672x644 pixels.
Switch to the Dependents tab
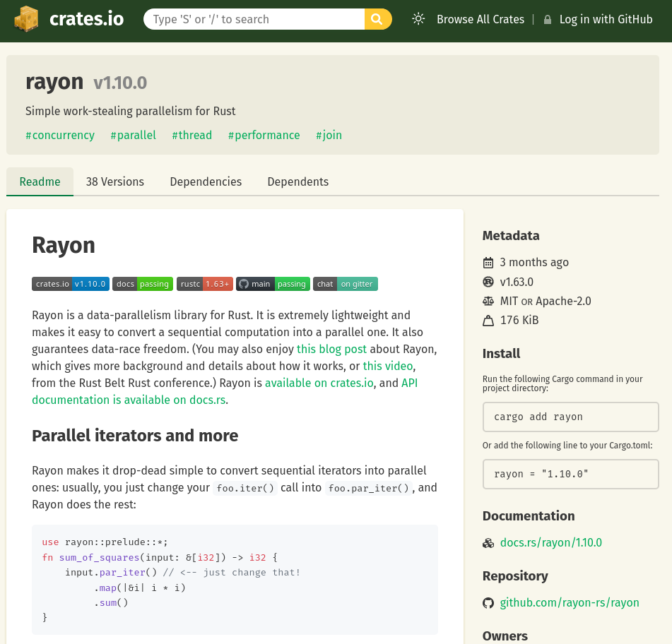tap(298, 181)
